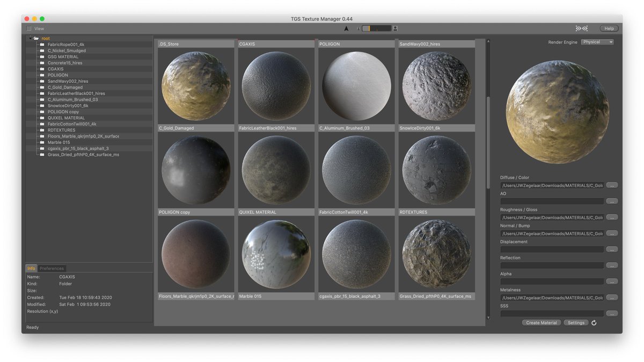This screenshot has height=362, width=644.
Task: Click the black up-arrow icon in the toolbar
Action: [x=346, y=28]
